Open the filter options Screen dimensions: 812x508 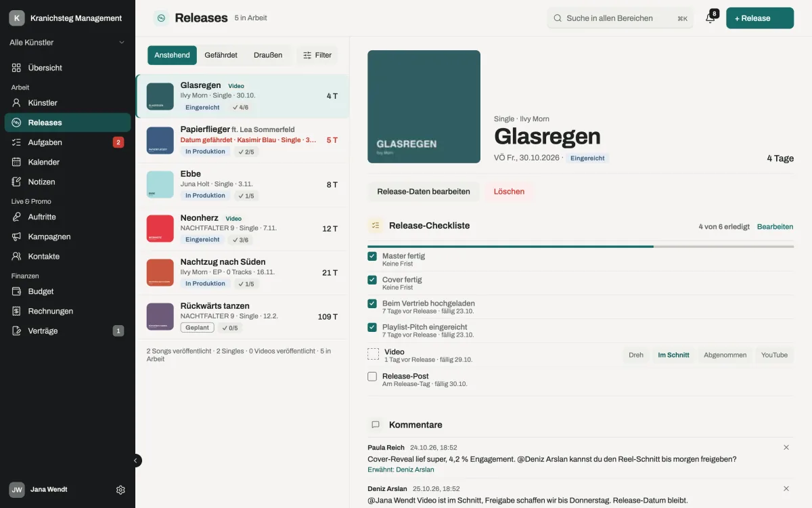tap(317, 56)
